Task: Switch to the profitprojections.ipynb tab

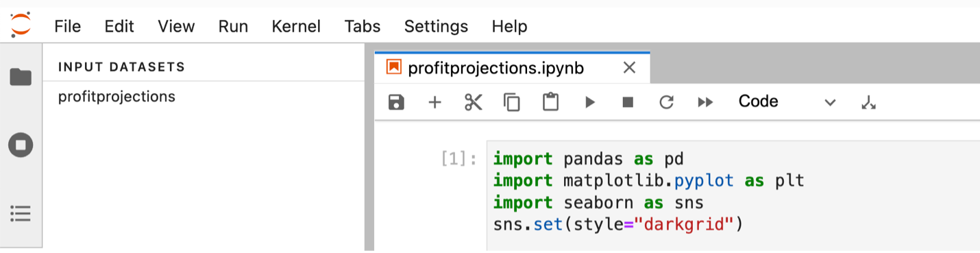Action: (496, 68)
